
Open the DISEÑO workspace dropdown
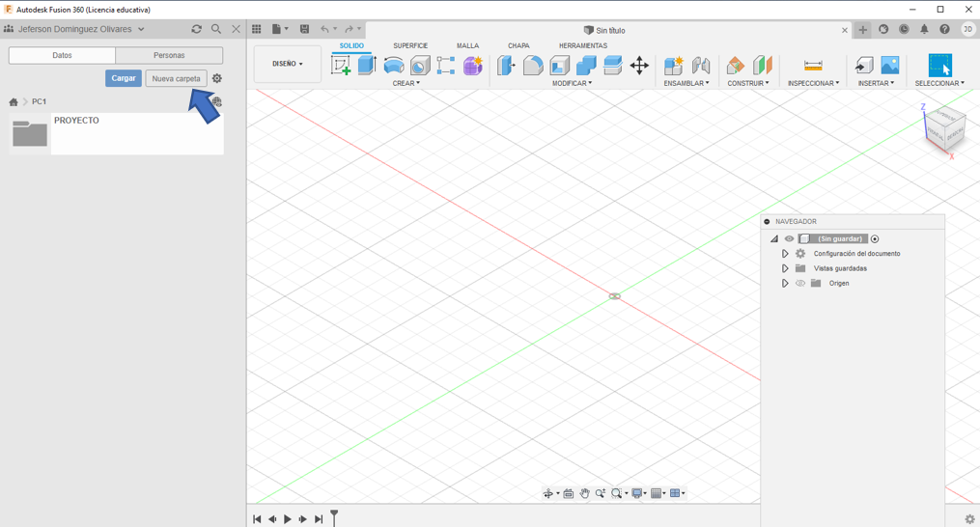coord(288,64)
